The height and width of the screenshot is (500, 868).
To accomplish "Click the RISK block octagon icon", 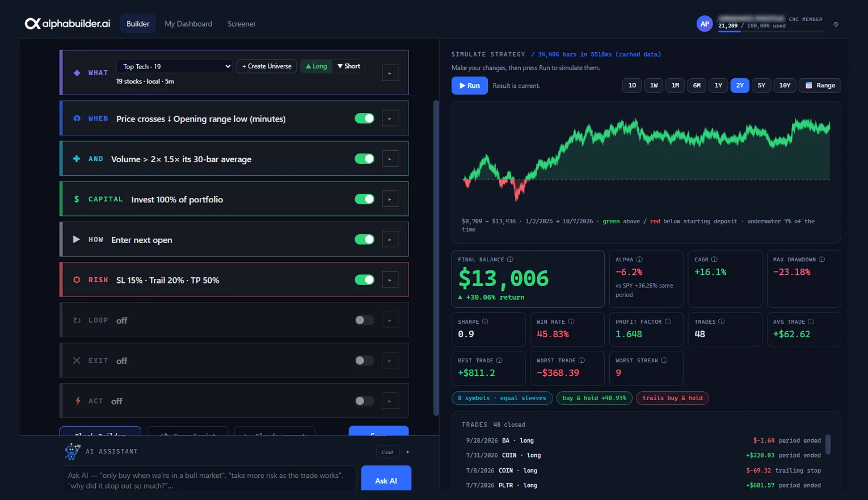I will [x=77, y=279].
